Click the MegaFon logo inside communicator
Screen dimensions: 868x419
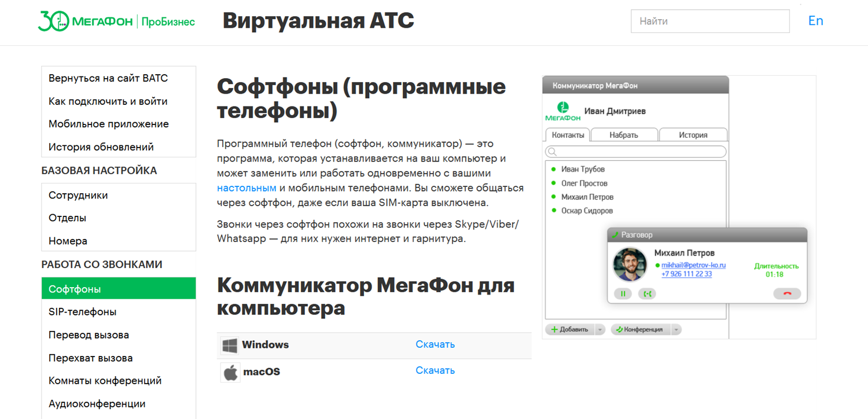click(562, 111)
